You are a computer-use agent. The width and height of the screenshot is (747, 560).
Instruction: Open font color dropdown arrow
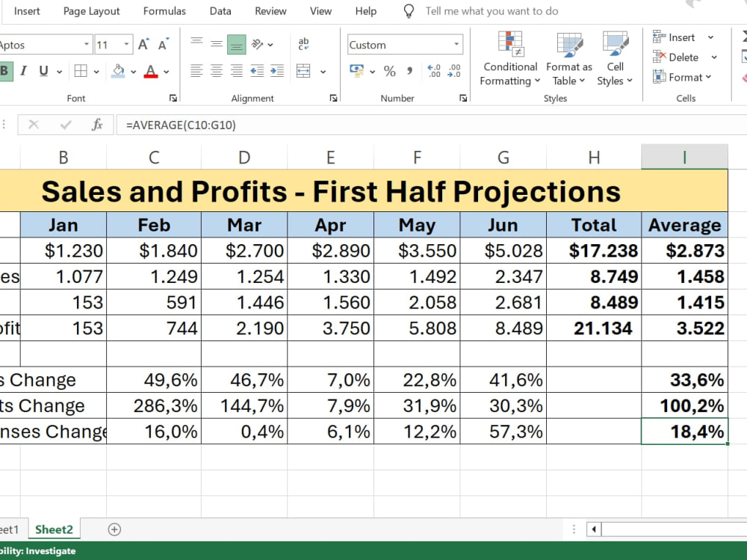(167, 72)
